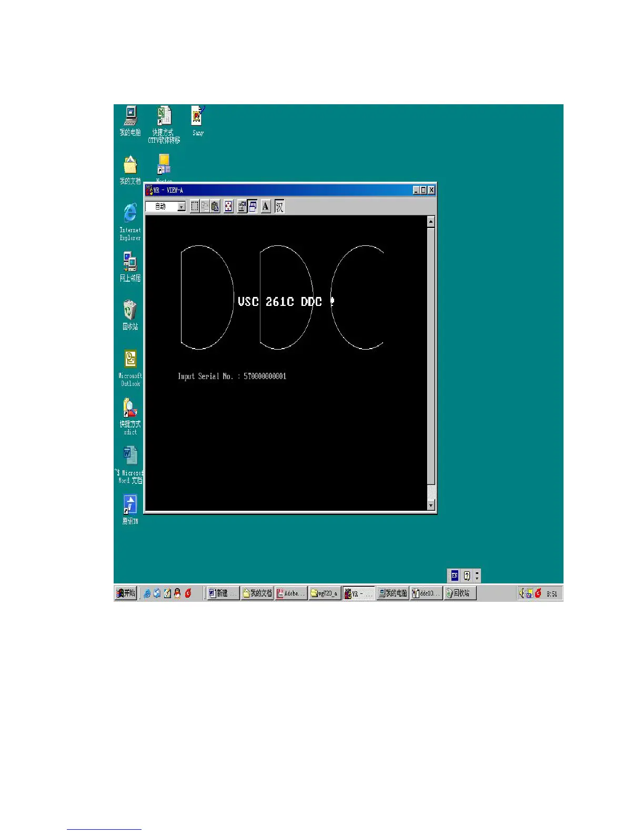
Task: Switch to the 我的电脑 taskbar button
Action: 393,593
